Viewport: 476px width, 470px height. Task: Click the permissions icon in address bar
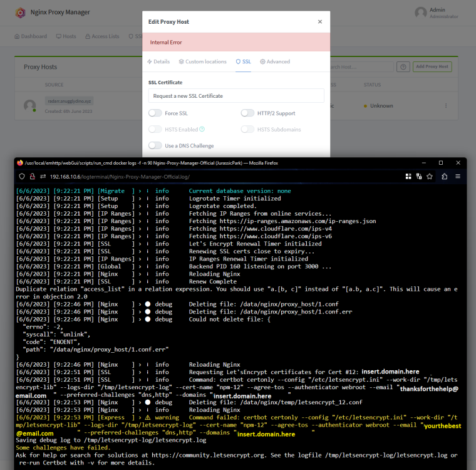43,177
